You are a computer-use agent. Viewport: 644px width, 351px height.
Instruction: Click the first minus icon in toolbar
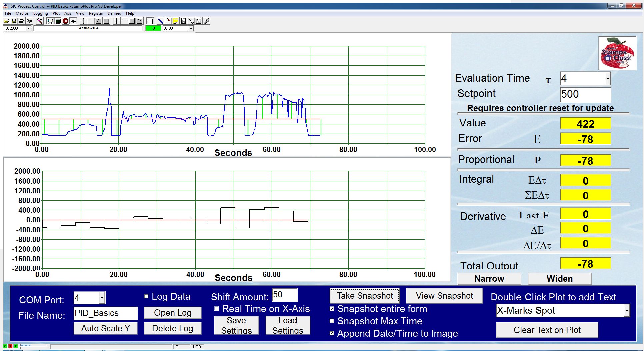pos(91,21)
